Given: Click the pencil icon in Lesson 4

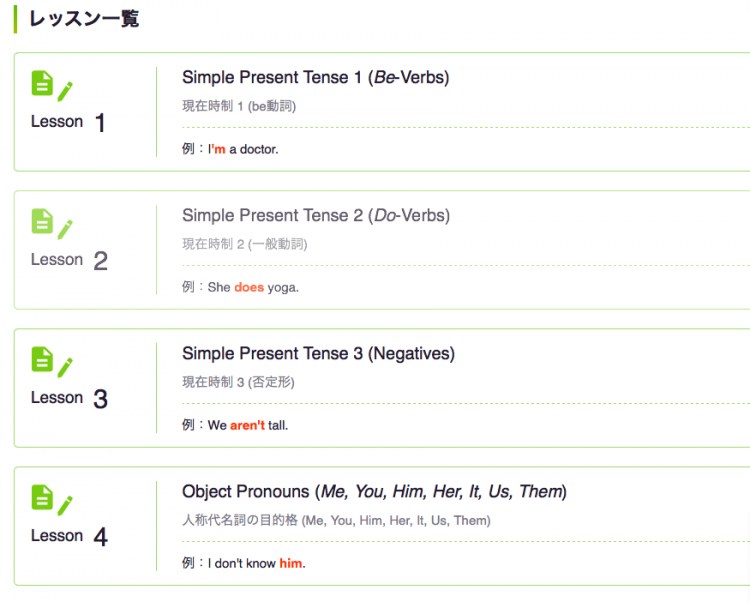Looking at the screenshot, I should click(x=65, y=506).
